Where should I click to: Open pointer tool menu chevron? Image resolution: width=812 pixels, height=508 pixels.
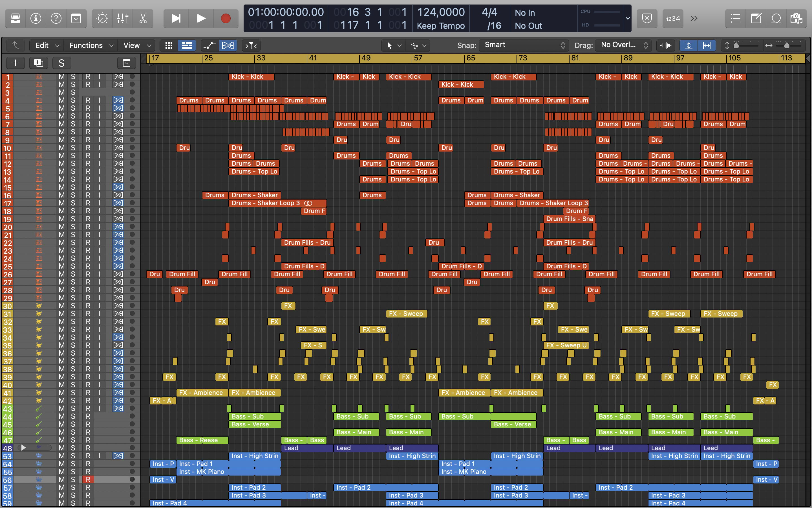399,46
